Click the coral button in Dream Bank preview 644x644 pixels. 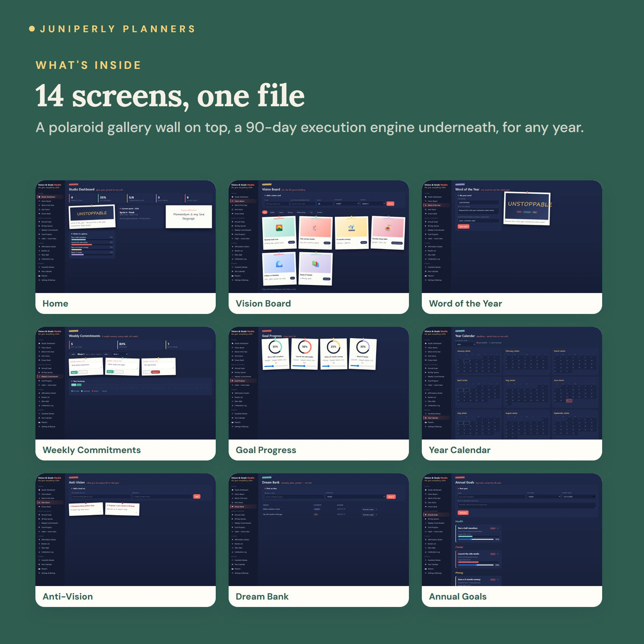pos(391,496)
